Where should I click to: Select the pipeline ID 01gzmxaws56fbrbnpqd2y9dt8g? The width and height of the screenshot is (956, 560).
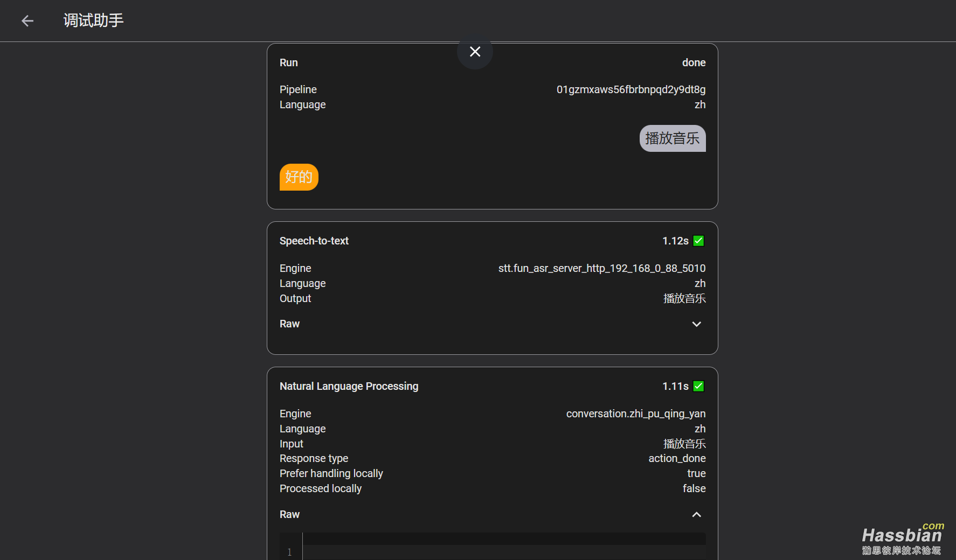[631, 89]
